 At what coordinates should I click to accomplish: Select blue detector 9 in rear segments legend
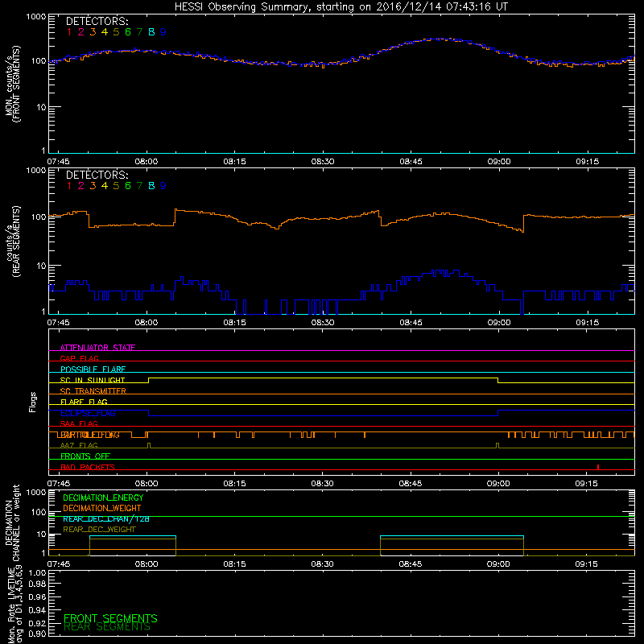(x=163, y=186)
